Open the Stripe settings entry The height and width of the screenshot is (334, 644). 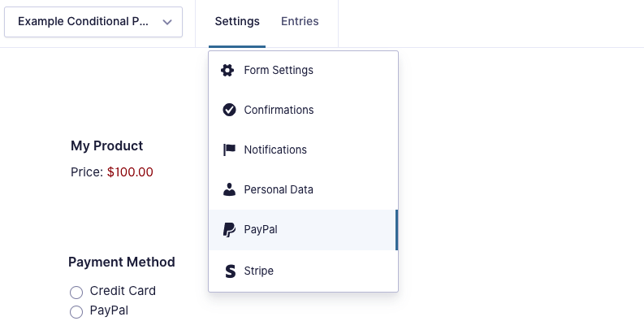pos(303,271)
